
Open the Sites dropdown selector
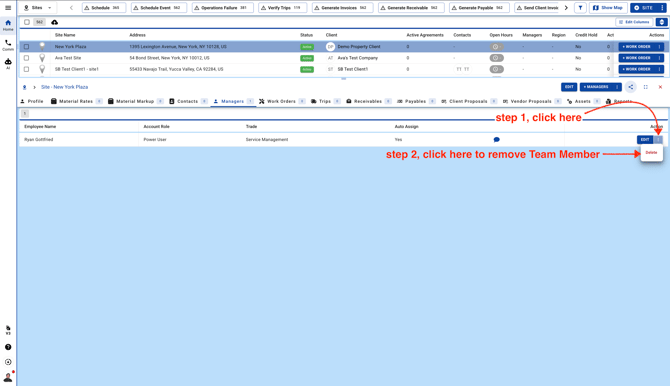(38, 8)
